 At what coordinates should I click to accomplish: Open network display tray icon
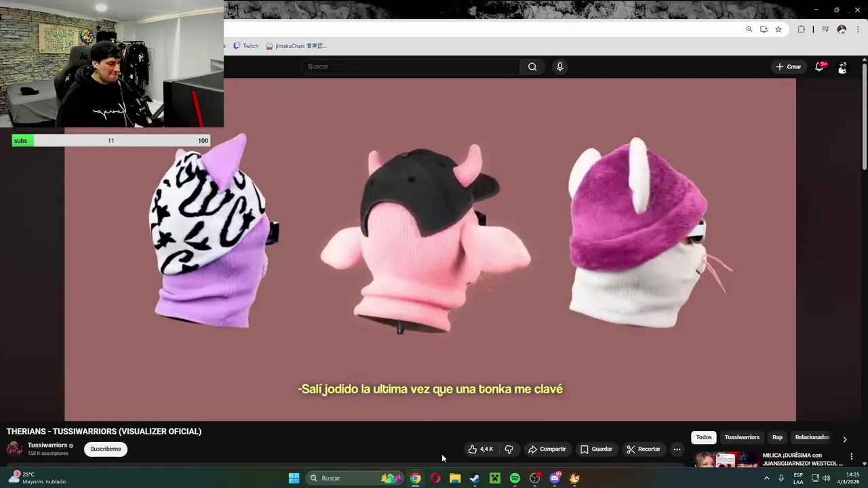(815, 479)
